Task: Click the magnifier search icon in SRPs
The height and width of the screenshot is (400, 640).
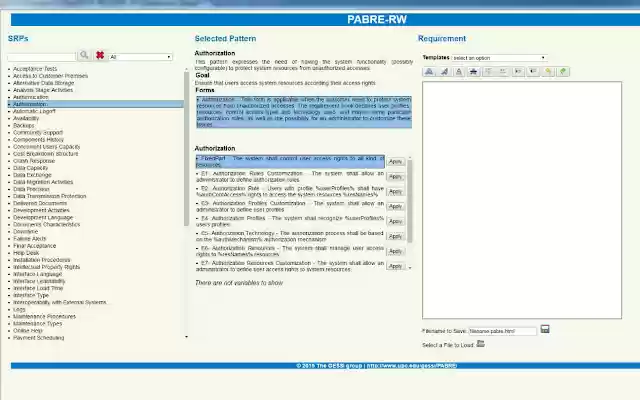Action: pyautogui.click(x=84, y=55)
